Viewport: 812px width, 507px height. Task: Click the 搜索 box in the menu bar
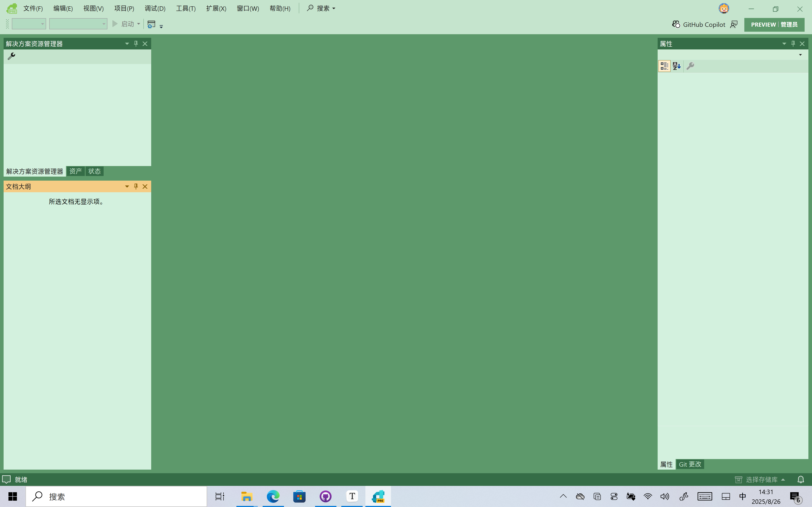tap(321, 8)
